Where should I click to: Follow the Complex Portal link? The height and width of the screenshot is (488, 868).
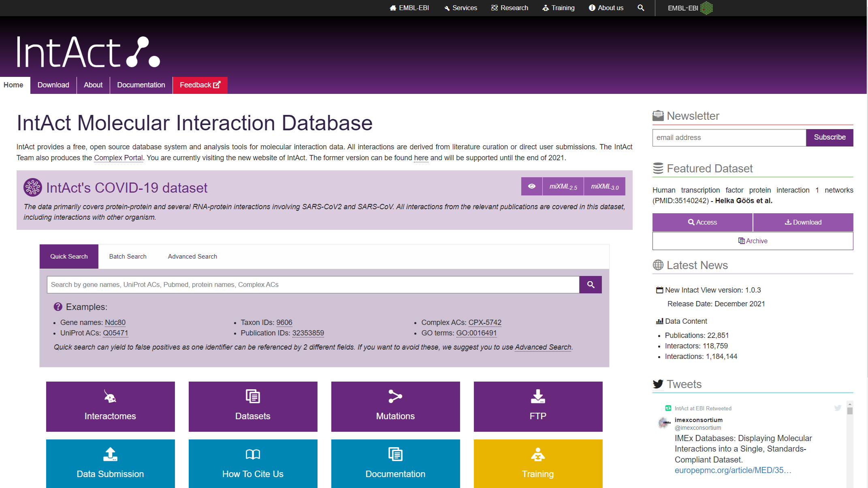click(118, 158)
